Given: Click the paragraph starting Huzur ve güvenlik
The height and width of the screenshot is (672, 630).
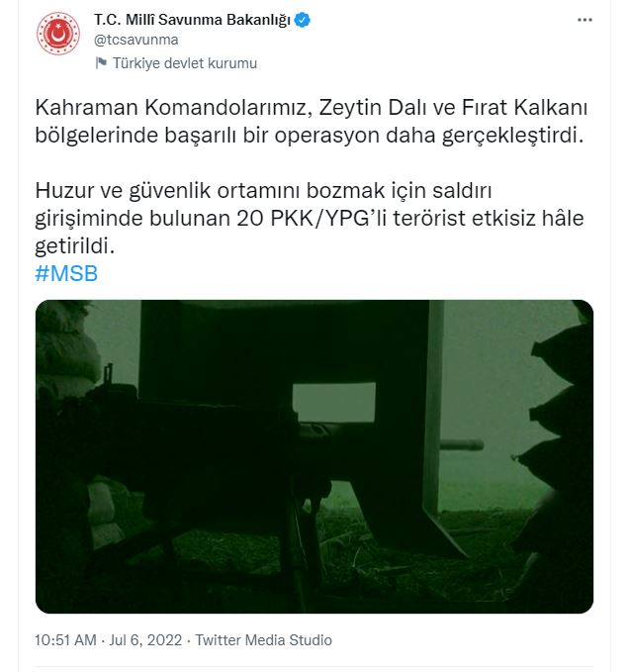Looking at the screenshot, I should point(310,218).
